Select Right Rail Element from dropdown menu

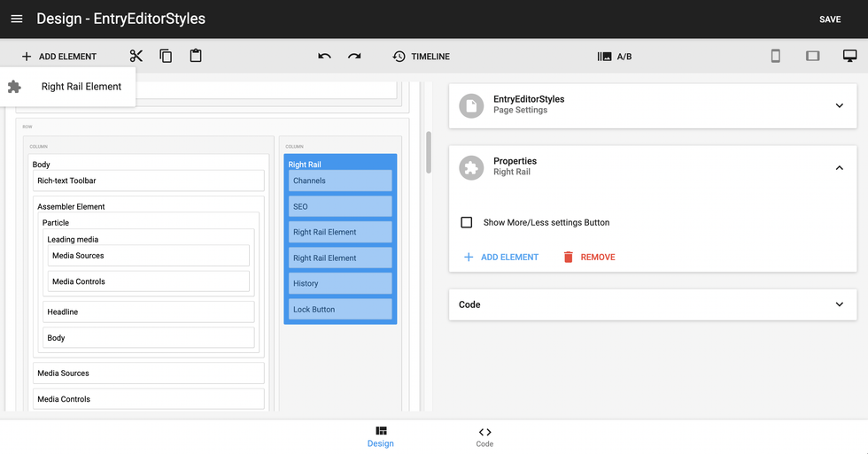tap(81, 87)
